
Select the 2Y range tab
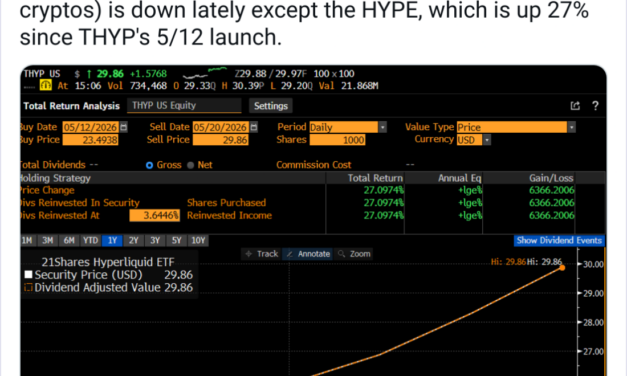pos(134,240)
